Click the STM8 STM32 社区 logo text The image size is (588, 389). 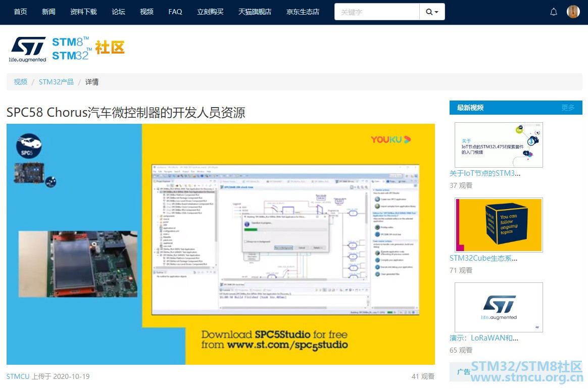pos(88,48)
